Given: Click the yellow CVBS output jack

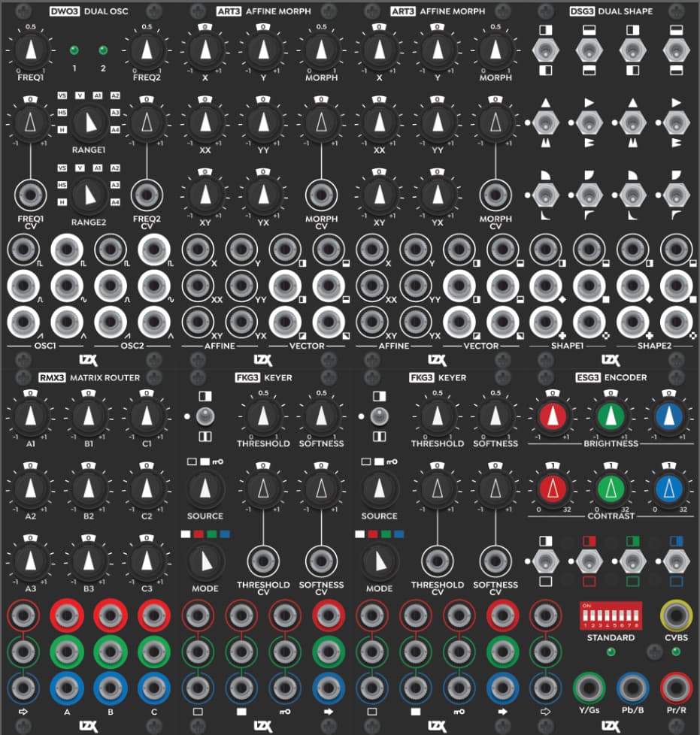Looking at the screenshot, I should pos(676,616).
